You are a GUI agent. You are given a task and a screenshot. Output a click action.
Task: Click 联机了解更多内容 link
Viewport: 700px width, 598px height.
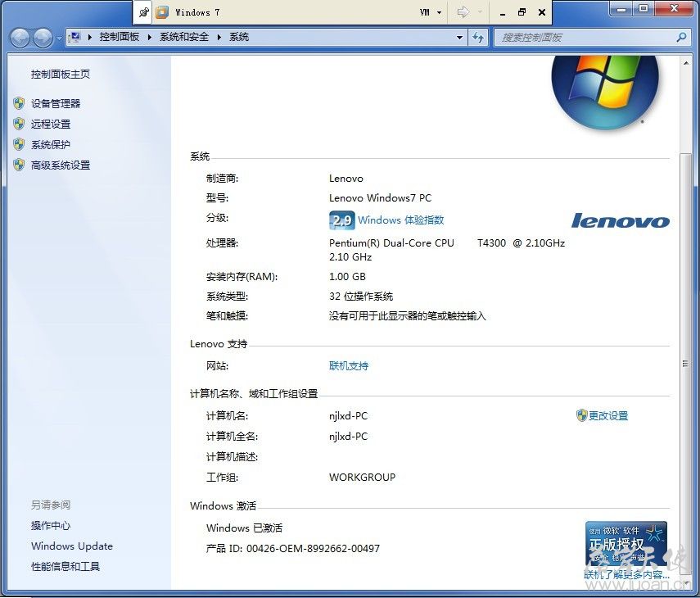[x=627, y=575]
